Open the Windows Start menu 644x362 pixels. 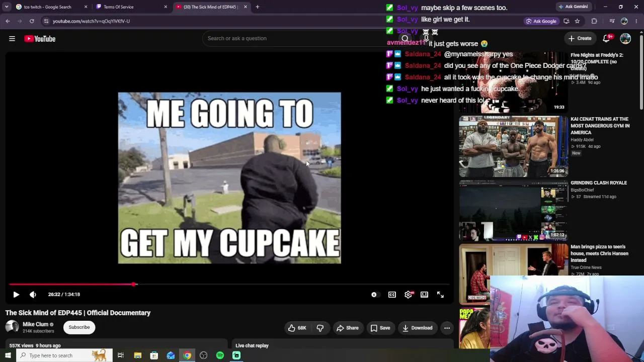pyautogui.click(x=8, y=355)
